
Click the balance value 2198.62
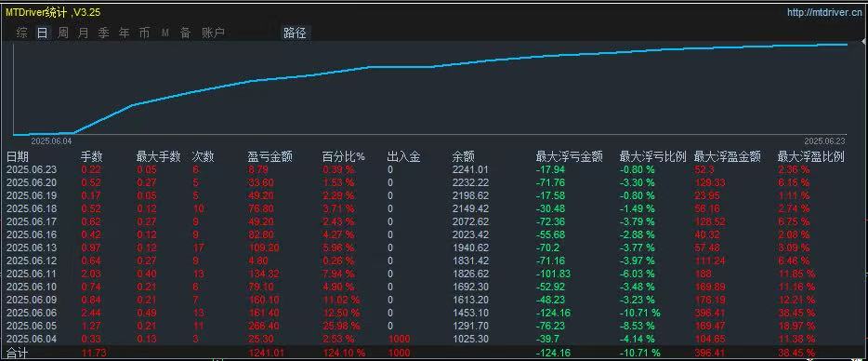470,195
